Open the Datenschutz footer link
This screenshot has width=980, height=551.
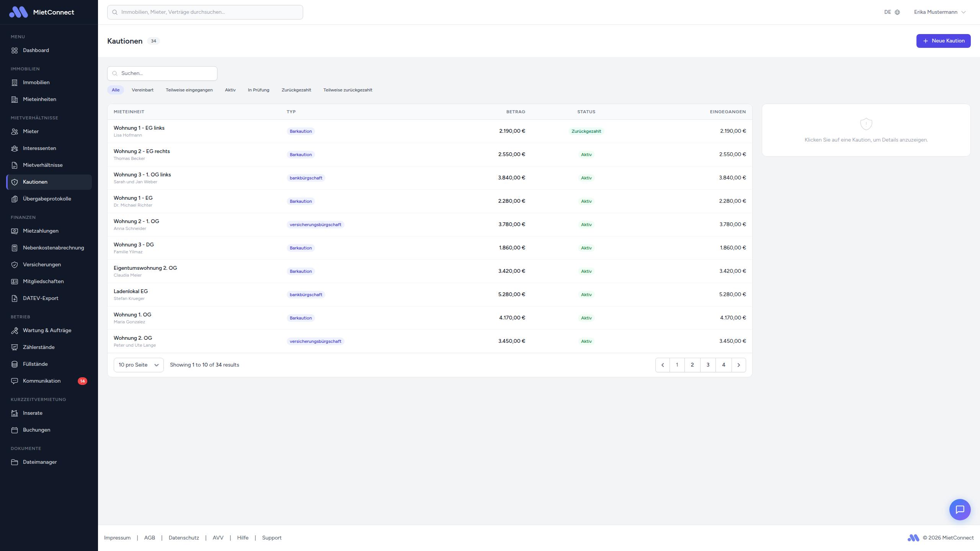(x=184, y=538)
